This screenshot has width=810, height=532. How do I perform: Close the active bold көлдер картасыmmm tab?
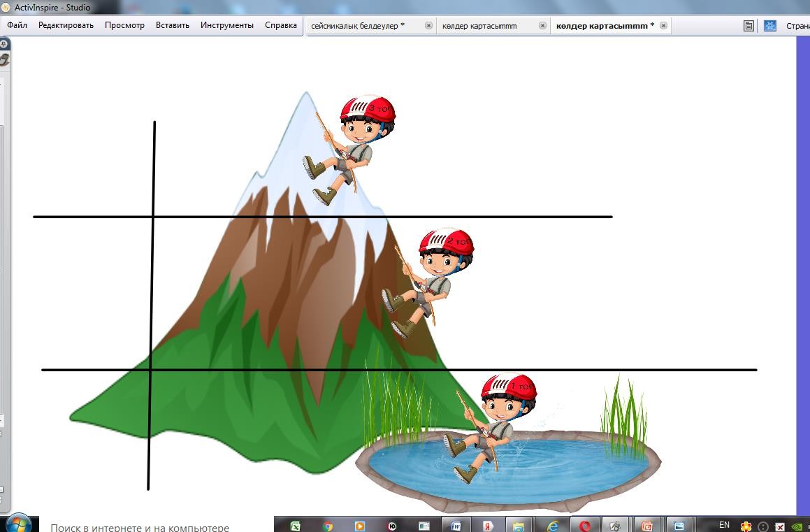tap(664, 25)
